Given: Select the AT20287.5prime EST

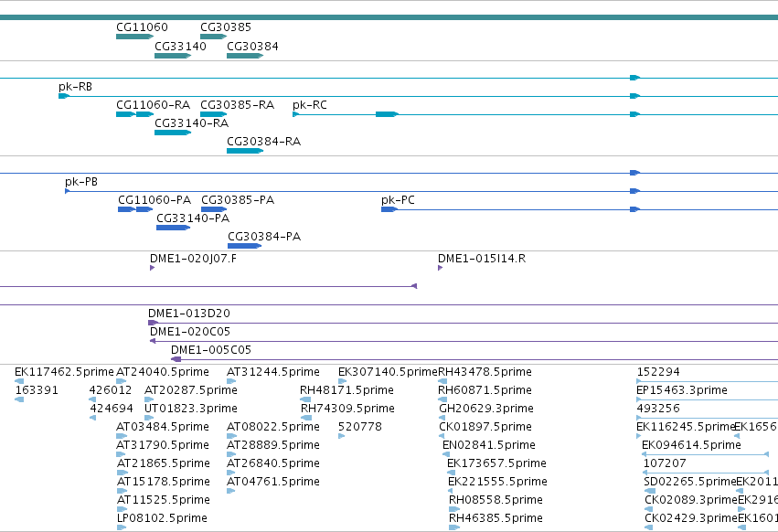Looking at the screenshot, I should coord(149,399).
